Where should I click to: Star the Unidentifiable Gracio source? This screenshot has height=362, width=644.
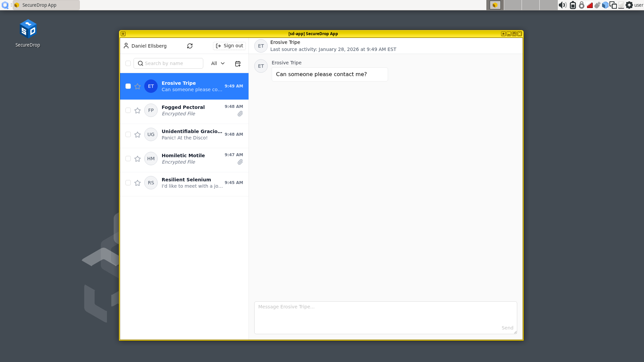pyautogui.click(x=138, y=135)
